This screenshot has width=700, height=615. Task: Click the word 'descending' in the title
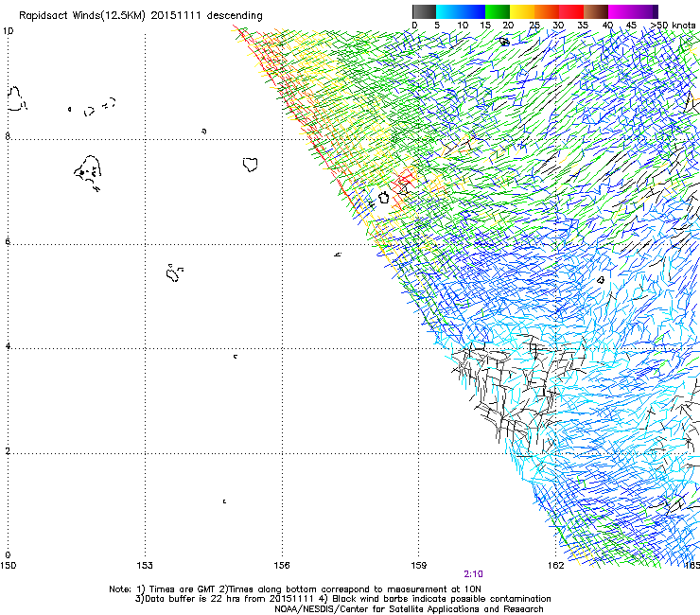click(235, 16)
